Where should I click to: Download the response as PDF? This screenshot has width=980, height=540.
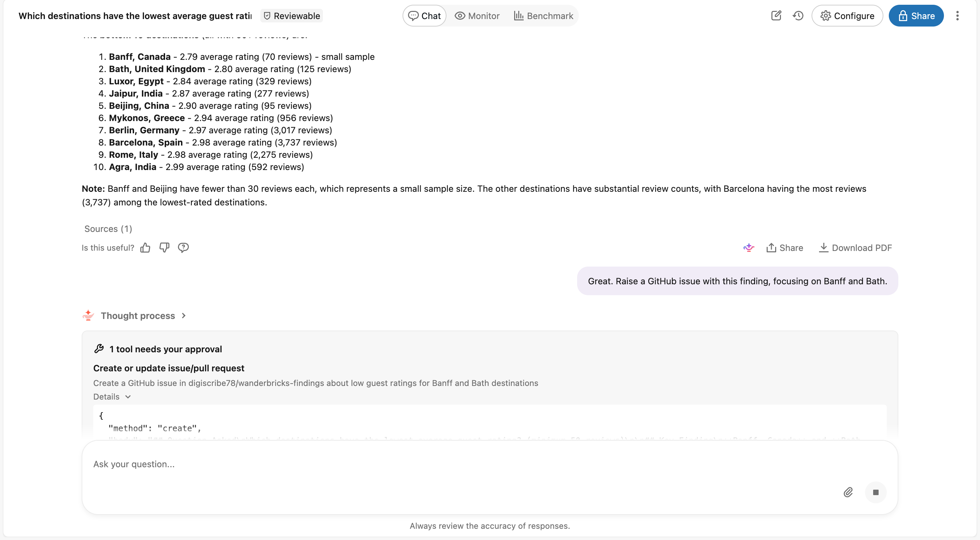tap(855, 248)
